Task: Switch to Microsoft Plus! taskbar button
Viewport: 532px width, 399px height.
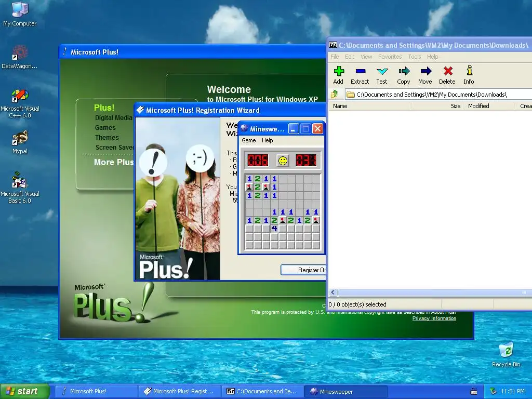Action: click(96, 392)
